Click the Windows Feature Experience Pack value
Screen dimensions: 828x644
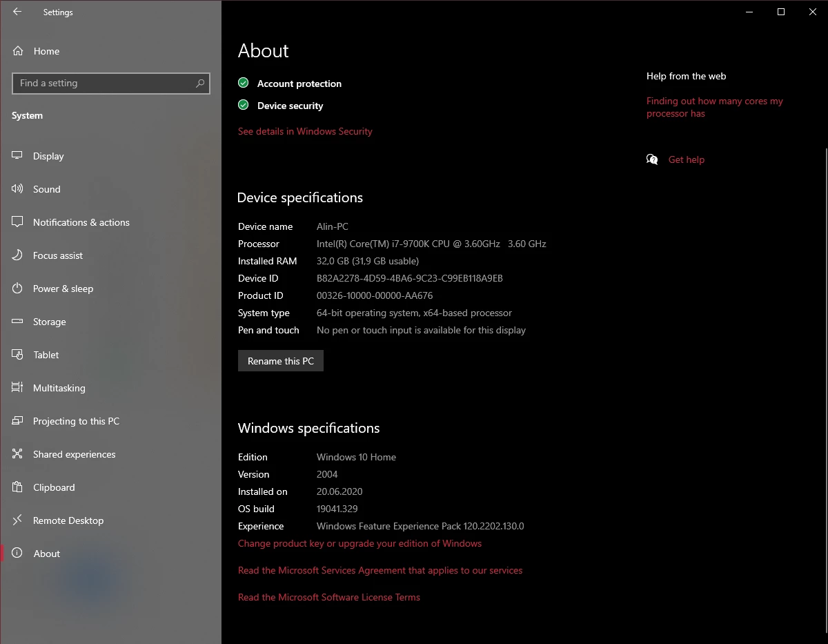tap(420, 526)
